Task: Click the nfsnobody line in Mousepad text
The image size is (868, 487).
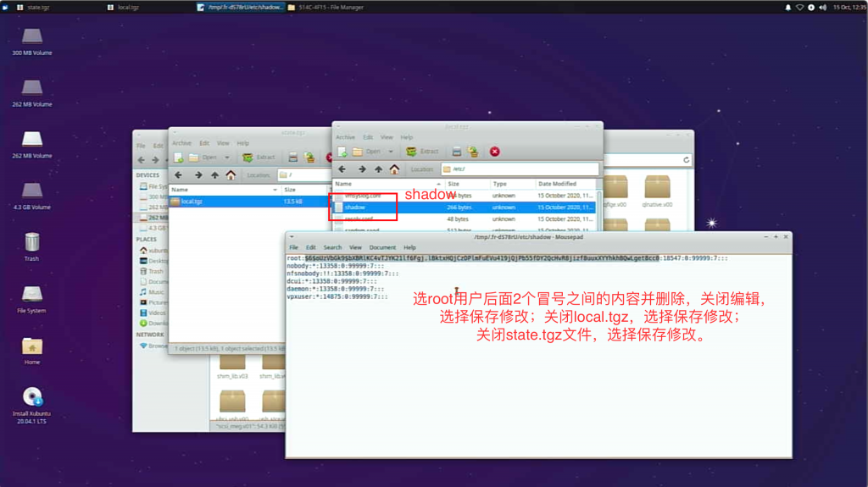Action: 342,274
